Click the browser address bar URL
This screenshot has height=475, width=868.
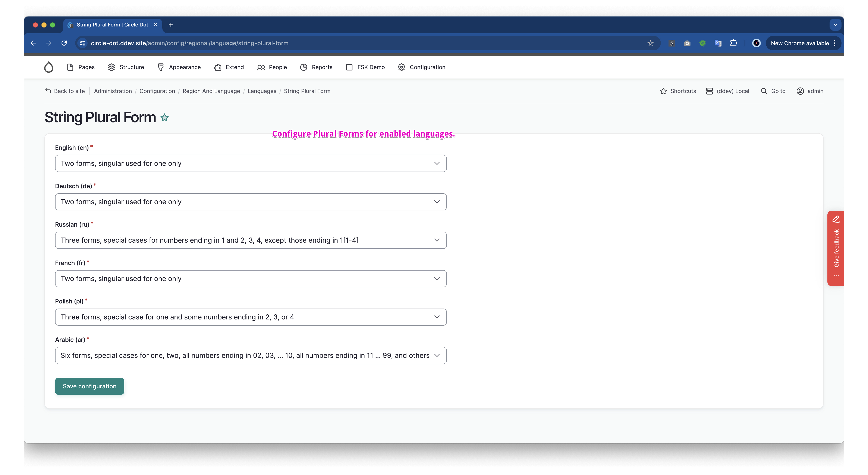[x=190, y=43]
